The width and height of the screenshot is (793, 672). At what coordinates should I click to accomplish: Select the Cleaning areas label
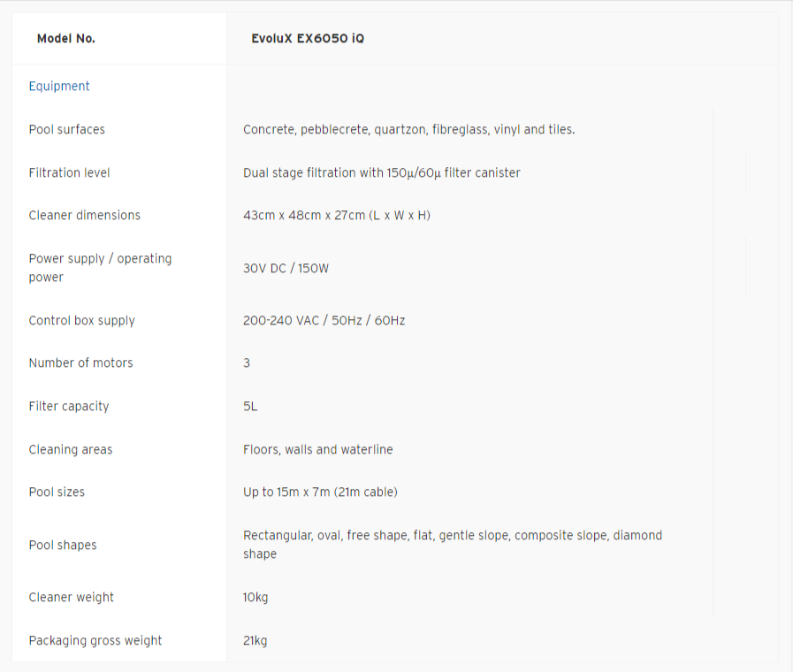[x=71, y=449]
